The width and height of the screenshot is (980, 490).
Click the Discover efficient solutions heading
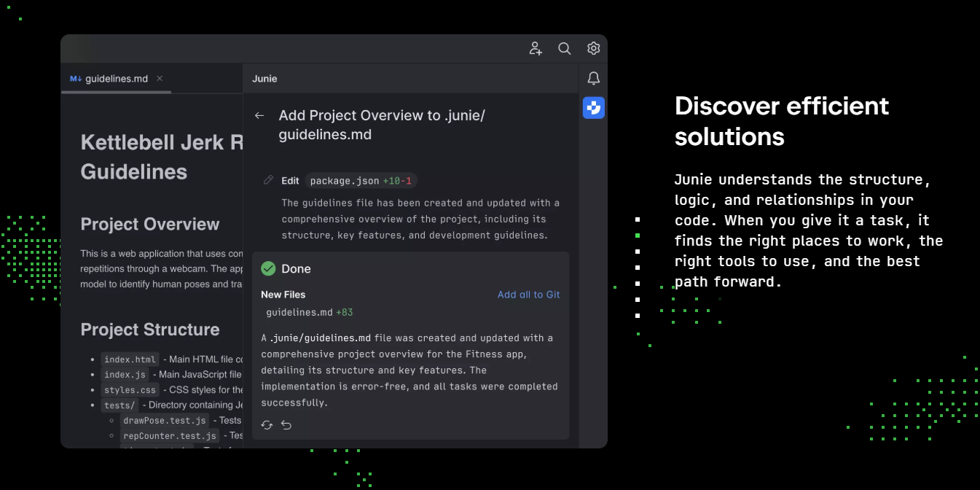coord(782,121)
